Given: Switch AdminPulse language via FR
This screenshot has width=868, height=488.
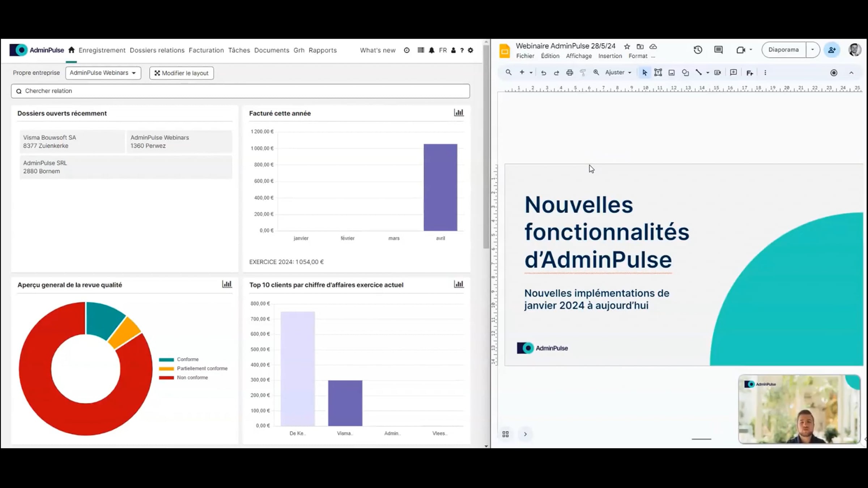Looking at the screenshot, I should [443, 50].
